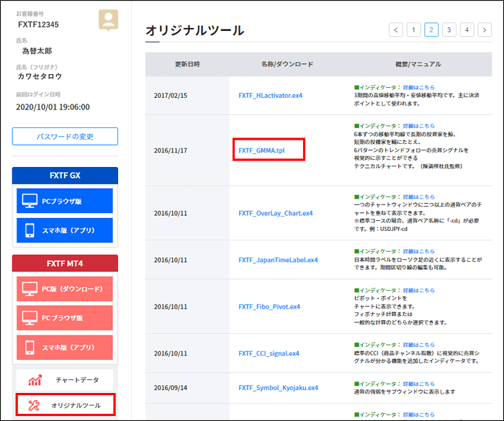Download FXTF_JapanTimeLabel.ex4 indicator
Screen dimensions: 504x421
tap(278, 260)
